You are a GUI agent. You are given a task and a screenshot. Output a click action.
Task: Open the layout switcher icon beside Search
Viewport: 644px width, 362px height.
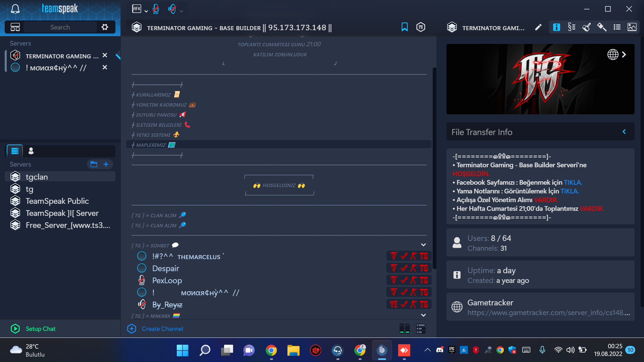click(15, 27)
